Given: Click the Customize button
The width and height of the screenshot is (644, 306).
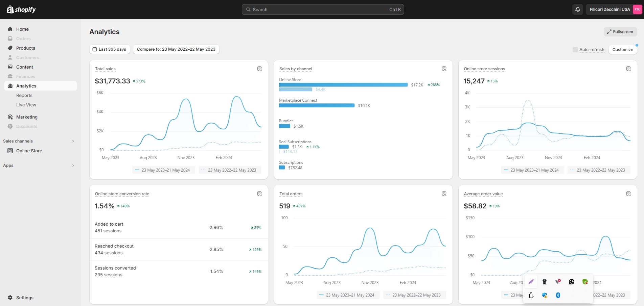Looking at the screenshot, I should pyautogui.click(x=623, y=49).
